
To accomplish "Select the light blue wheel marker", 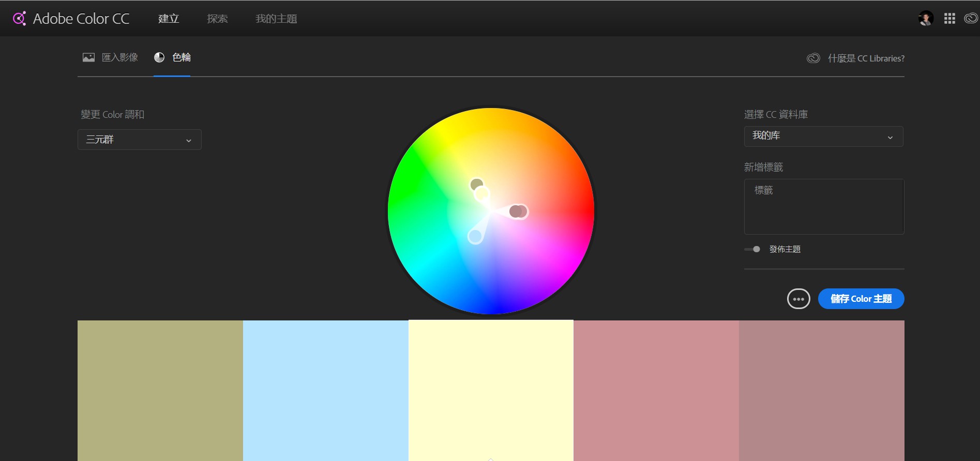I will 475,236.
